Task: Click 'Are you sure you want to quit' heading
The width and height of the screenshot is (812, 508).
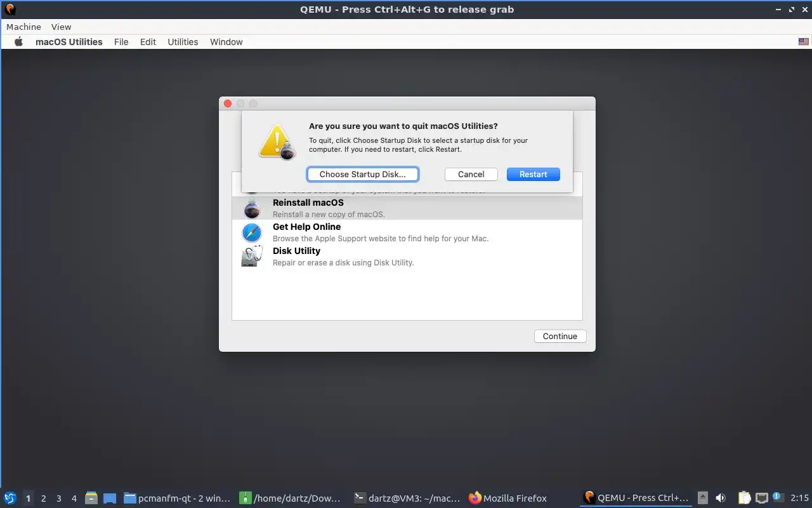Action: point(403,126)
